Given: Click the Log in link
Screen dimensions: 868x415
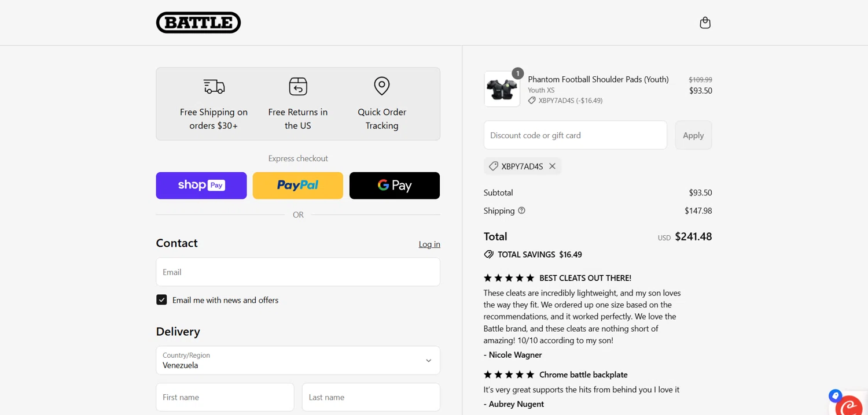Looking at the screenshot, I should click(x=429, y=244).
